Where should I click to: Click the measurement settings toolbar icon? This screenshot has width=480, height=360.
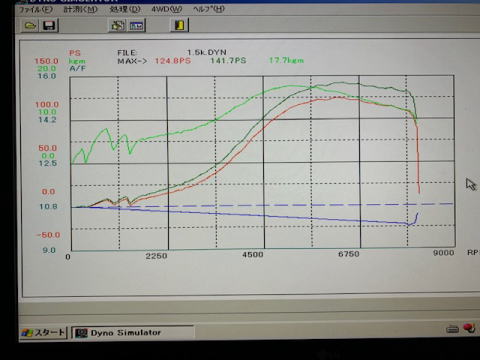118,25
